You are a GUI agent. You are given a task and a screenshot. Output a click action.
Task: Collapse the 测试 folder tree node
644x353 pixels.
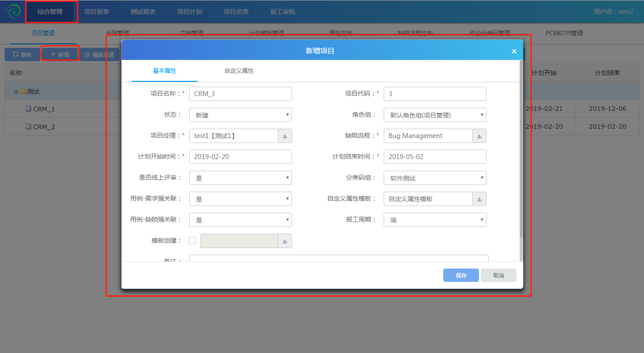16,92
